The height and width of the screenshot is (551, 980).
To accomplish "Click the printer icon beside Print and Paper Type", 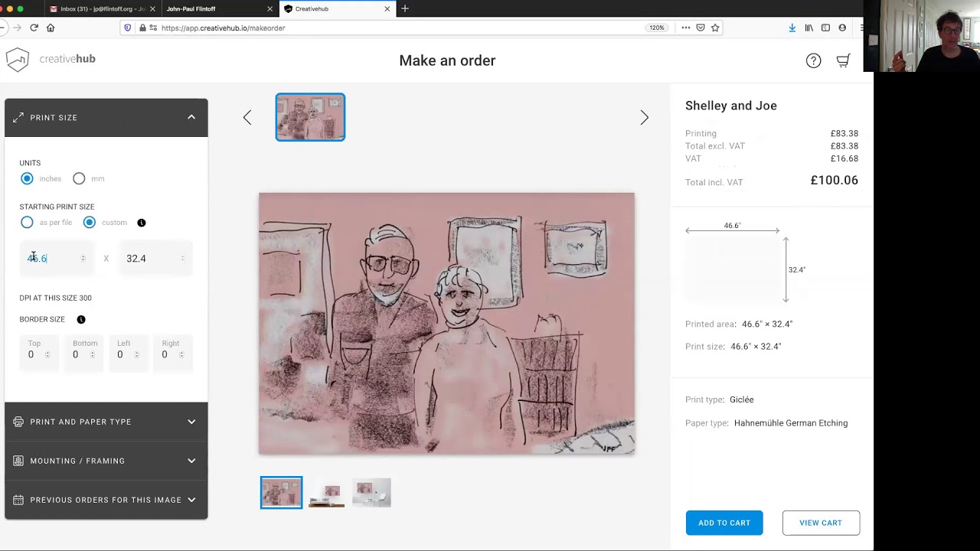I will click(18, 422).
